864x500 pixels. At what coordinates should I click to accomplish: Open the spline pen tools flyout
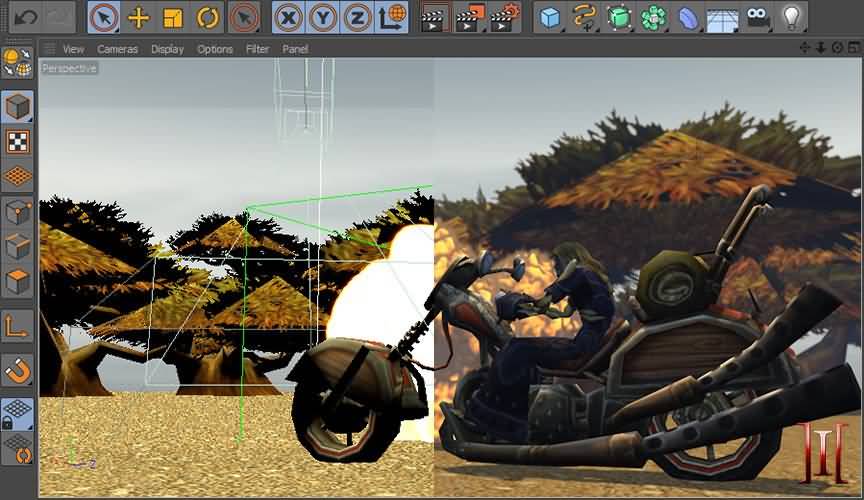coord(584,18)
